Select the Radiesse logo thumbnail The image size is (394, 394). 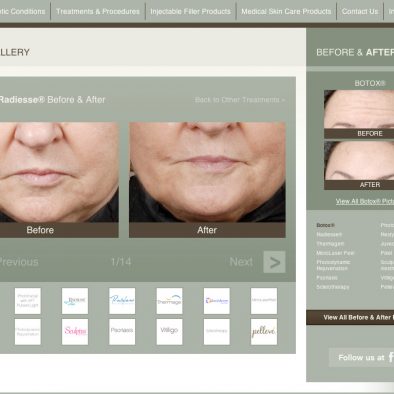[x=75, y=301]
